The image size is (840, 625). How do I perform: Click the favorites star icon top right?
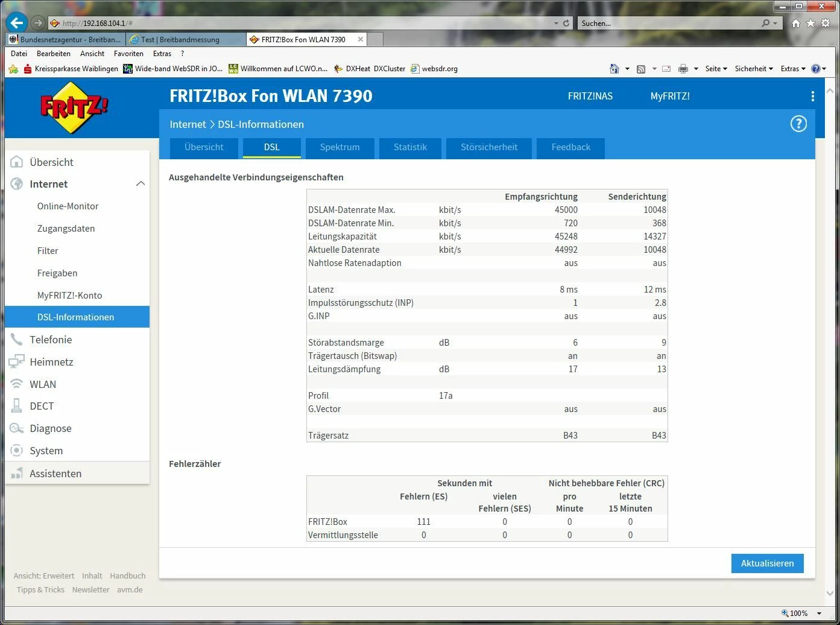810,23
